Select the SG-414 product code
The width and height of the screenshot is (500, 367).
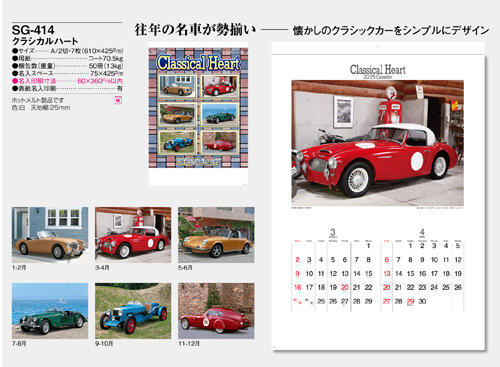33,30
